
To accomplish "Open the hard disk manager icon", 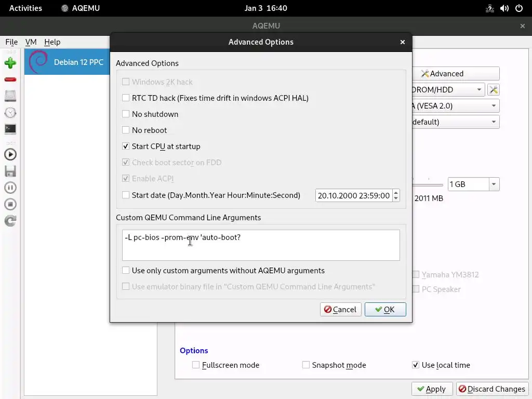I will 10,96.
